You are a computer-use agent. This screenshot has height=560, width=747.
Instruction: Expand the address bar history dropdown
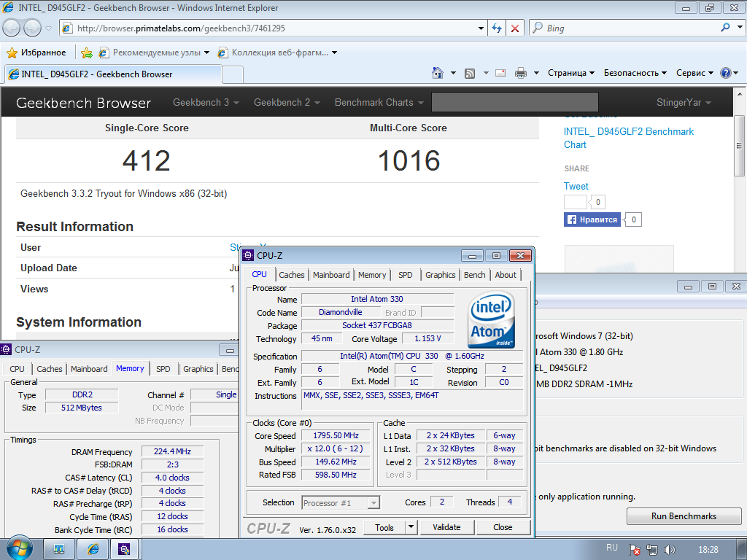pos(481,28)
